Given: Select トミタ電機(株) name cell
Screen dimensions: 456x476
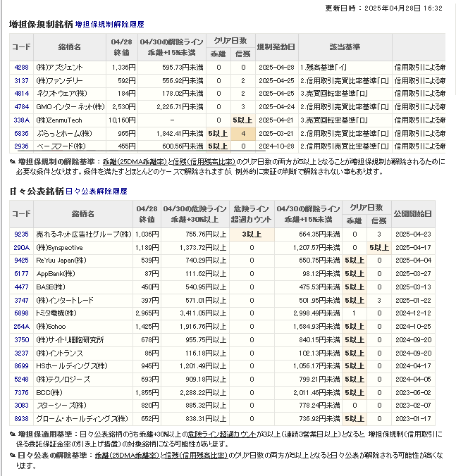Looking at the screenshot, I should 83,313.
